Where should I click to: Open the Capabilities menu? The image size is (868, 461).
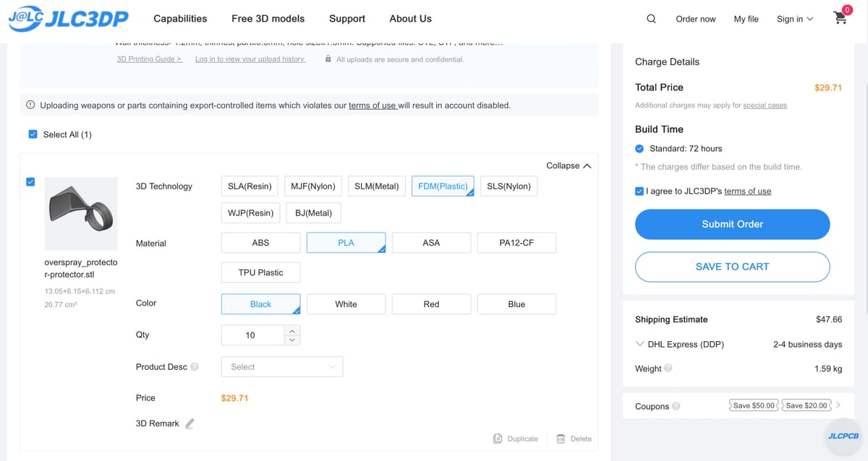(x=180, y=19)
